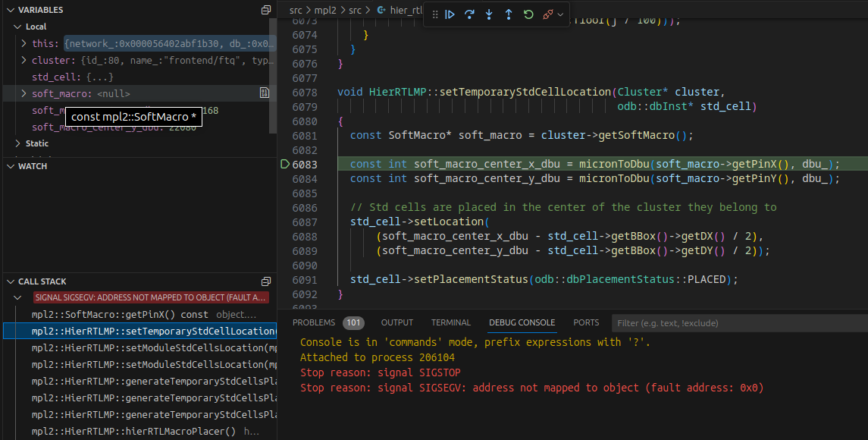The width and height of the screenshot is (868, 440).
Task: Disconnect the debugger
Action: [547, 14]
